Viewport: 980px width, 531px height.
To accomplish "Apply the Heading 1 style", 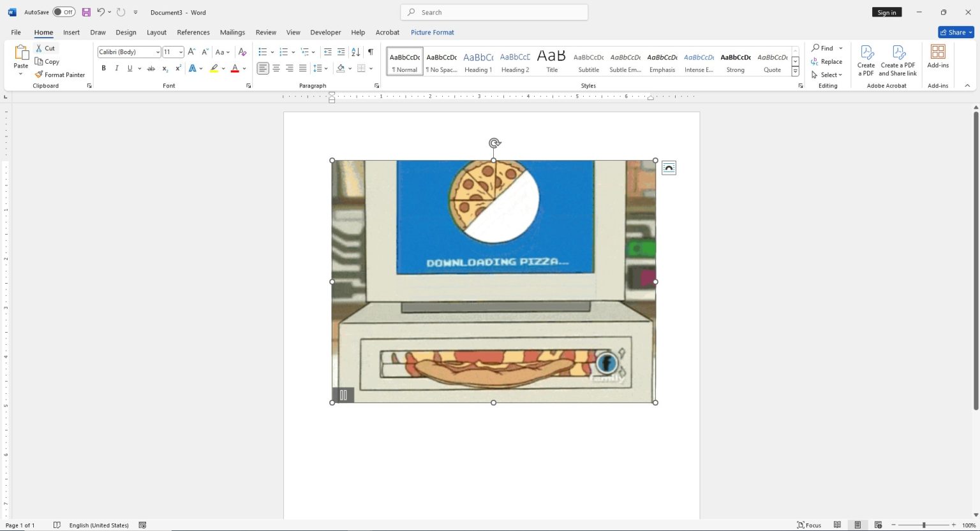I will (478, 61).
